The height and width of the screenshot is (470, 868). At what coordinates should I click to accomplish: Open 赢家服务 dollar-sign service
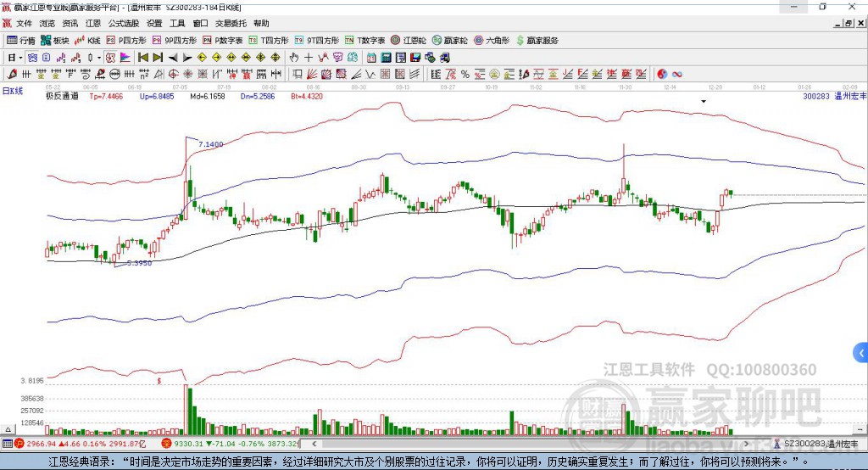point(537,41)
